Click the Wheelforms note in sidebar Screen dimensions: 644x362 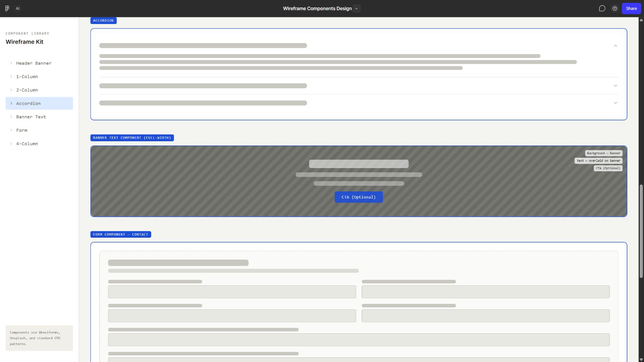[x=39, y=338]
